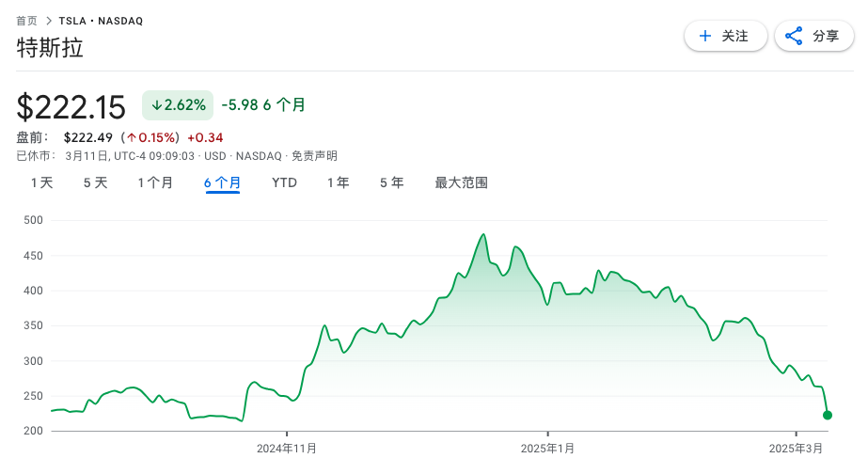This screenshot has height=474, width=868.
Task: Click the 关注 follow button label
Action: 734,36
